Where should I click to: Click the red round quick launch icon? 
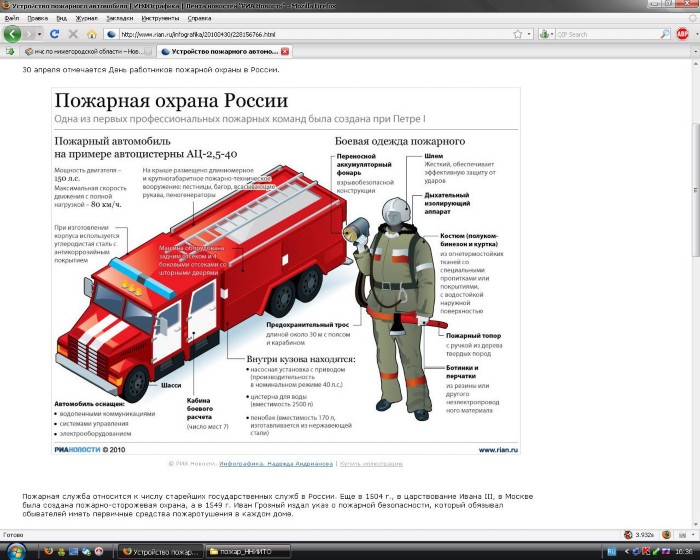coord(99,552)
